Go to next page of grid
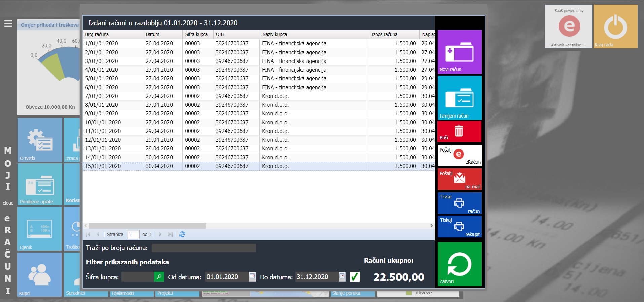 tap(160, 234)
